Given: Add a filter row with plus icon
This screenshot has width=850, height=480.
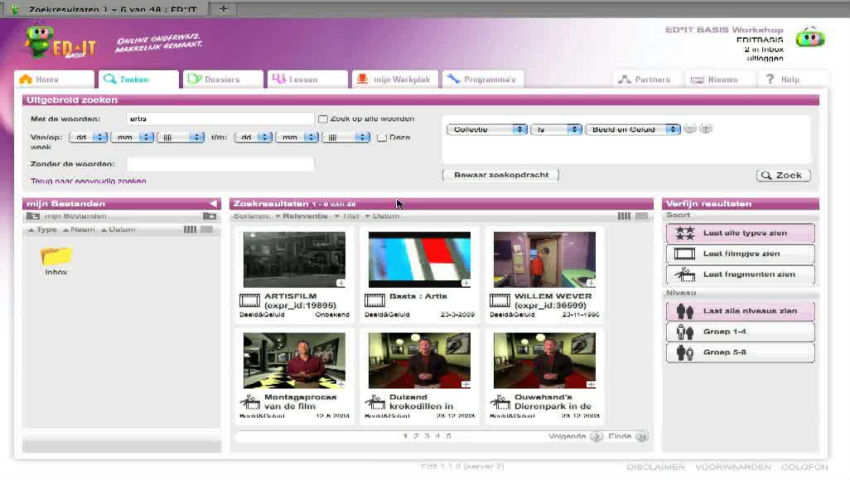Looking at the screenshot, I should coord(705,129).
